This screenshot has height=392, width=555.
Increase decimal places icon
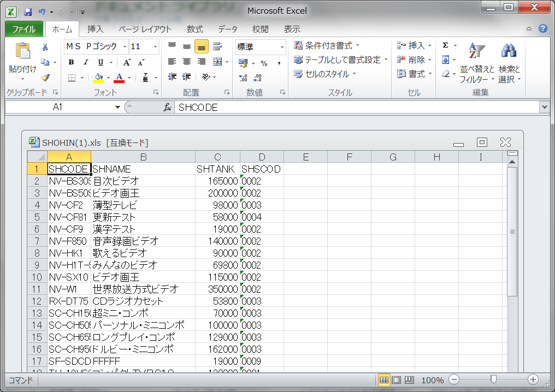coord(243,78)
